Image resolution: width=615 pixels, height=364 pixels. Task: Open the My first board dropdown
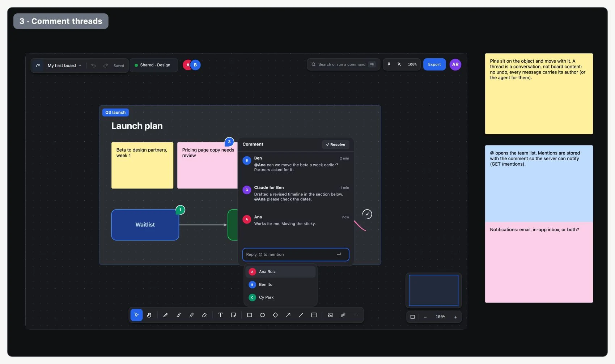click(64, 65)
